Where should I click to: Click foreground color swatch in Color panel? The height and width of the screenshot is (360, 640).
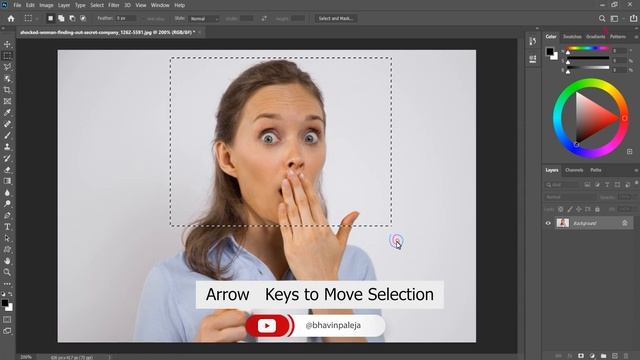click(x=550, y=51)
